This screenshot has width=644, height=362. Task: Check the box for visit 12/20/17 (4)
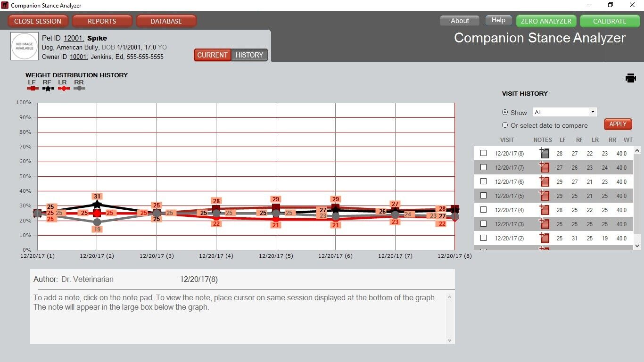coord(483,209)
